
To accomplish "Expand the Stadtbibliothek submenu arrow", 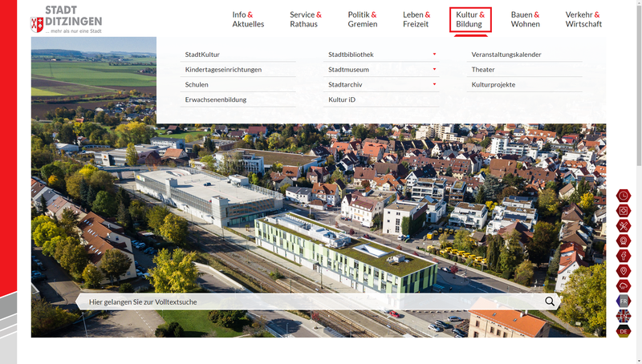I will tap(434, 55).
